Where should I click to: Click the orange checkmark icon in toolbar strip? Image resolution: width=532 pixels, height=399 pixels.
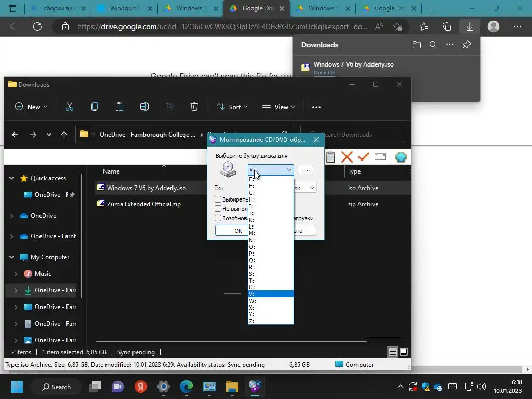pyautogui.click(x=363, y=157)
